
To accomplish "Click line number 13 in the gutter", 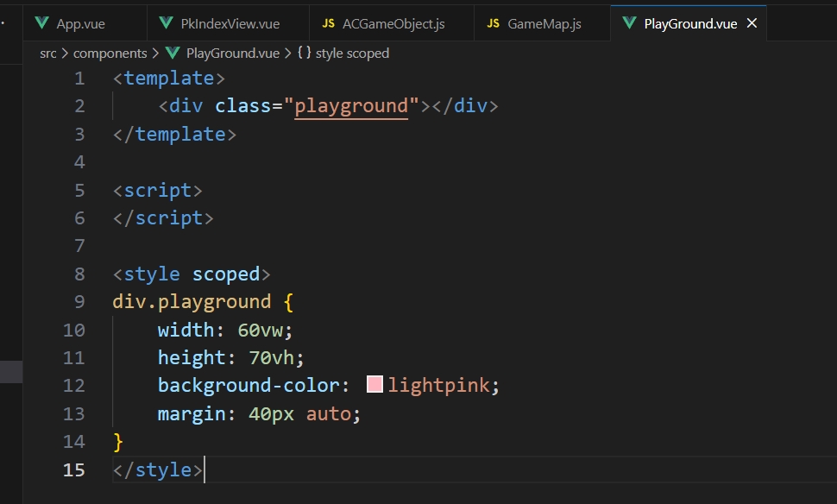I will 74,414.
